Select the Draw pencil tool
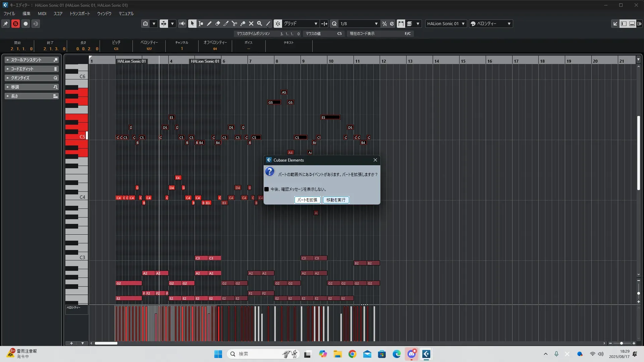The image size is (644, 362). coord(209,23)
